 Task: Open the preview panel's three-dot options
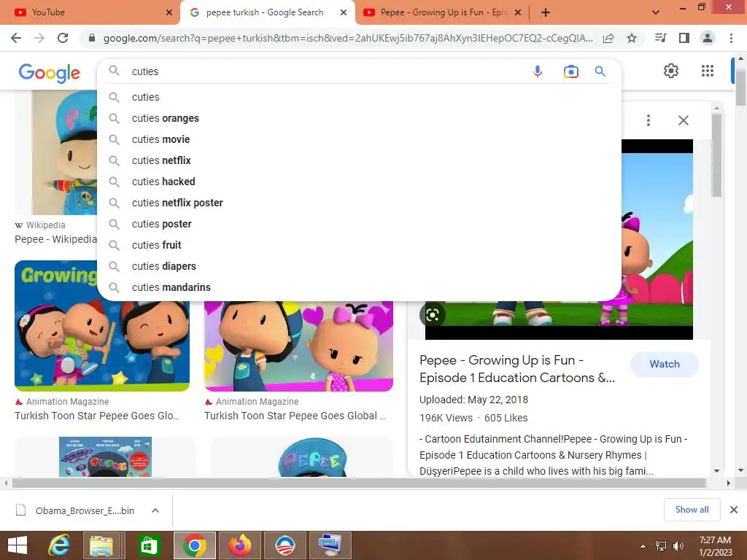click(649, 120)
